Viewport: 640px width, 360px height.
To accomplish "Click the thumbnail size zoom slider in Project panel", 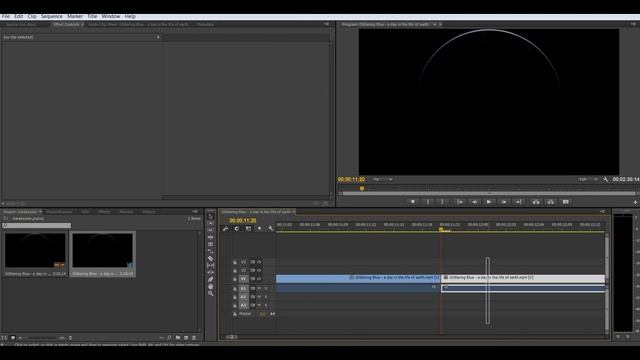I will pyautogui.click(x=43, y=338).
